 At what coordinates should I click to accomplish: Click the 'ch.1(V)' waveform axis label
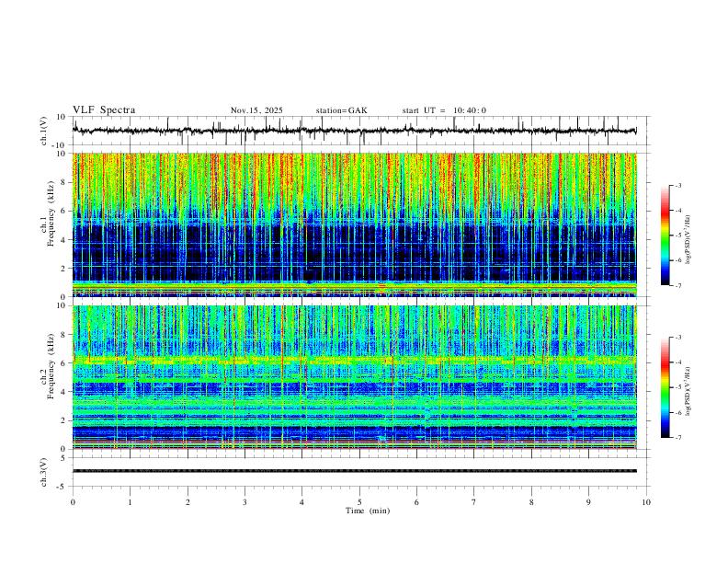[44, 131]
